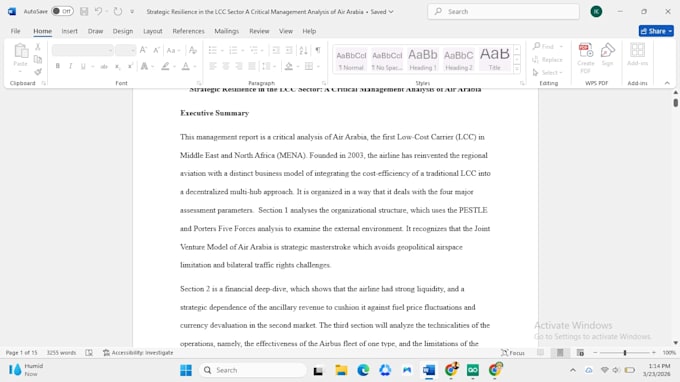Open the font name combo box
This screenshot has height=382, width=680.
(82, 50)
